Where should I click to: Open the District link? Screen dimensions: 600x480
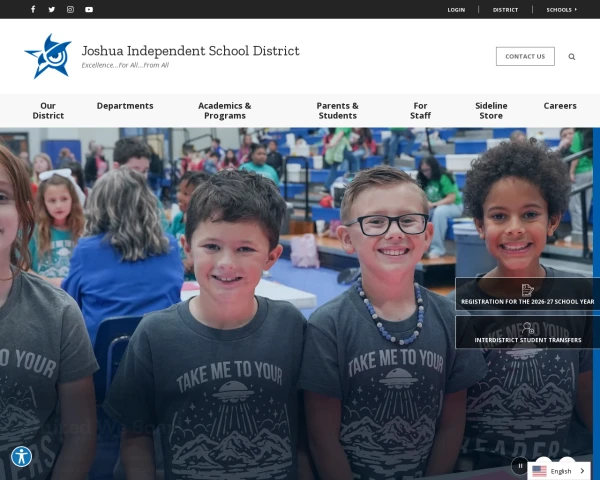click(x=505, y=10)
